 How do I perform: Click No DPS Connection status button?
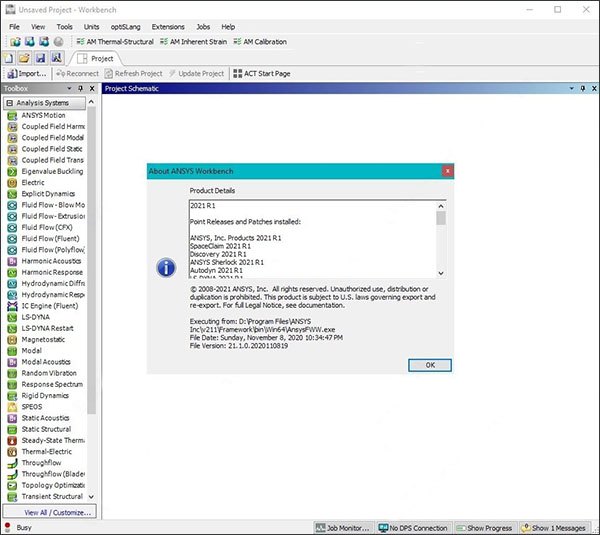[413, 528]
